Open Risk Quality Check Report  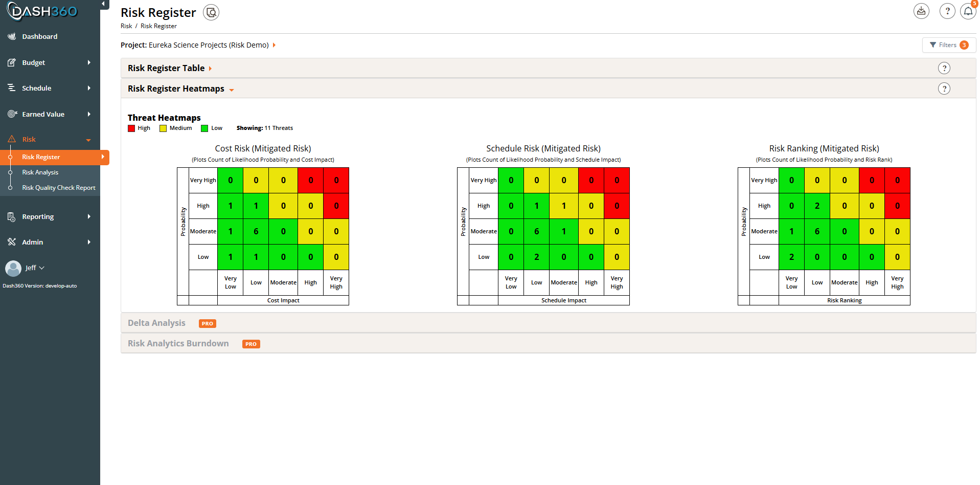[59, 188]
